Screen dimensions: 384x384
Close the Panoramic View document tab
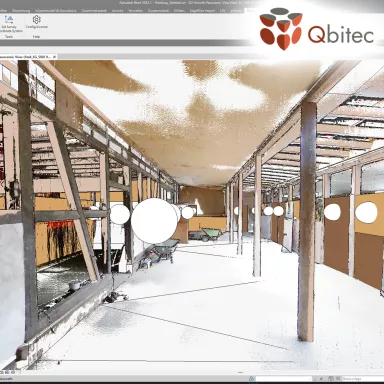click(x=54, y=57)
